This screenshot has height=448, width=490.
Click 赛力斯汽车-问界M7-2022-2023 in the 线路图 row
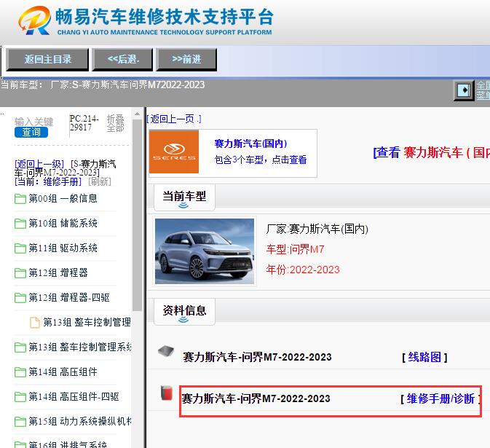pyautogui.click(x=257, y=357)
